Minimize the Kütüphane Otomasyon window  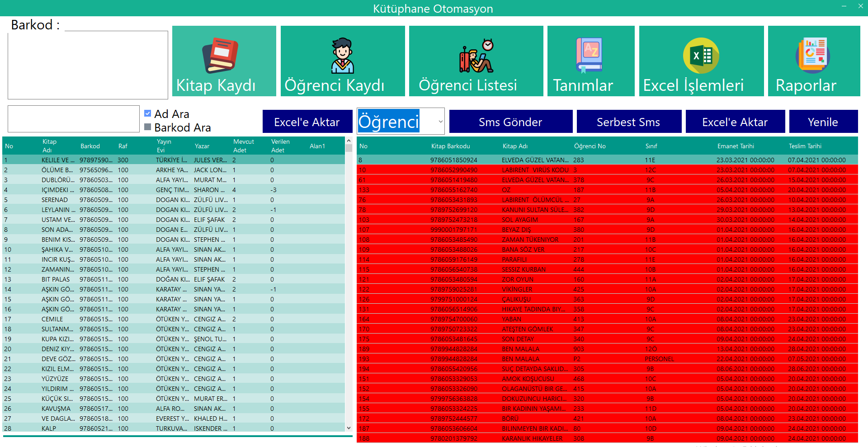click(x=844, y=6)
